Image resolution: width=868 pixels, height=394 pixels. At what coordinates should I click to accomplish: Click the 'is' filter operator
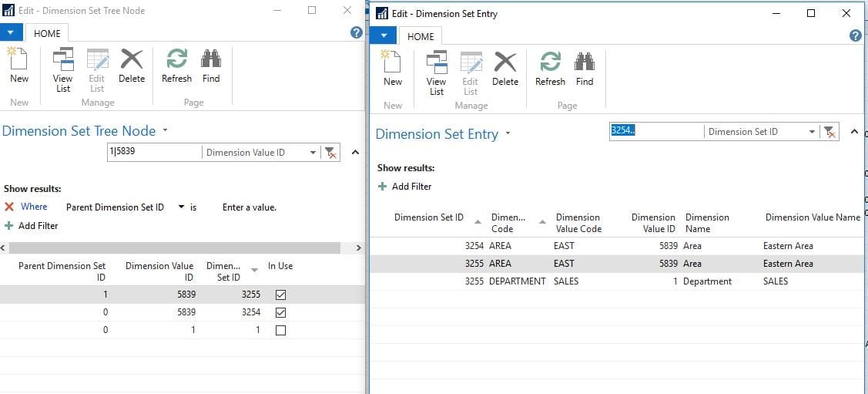click(x=194, y=207)
